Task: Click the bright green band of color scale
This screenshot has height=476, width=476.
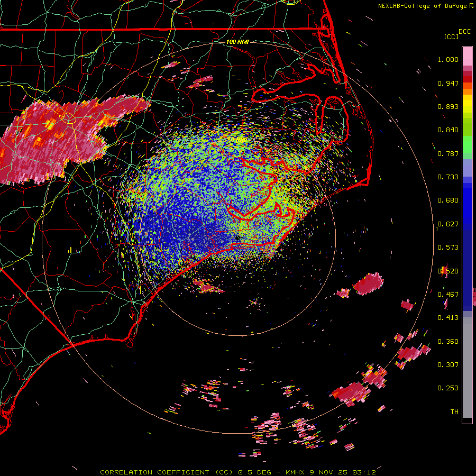Action: [467, 144]
